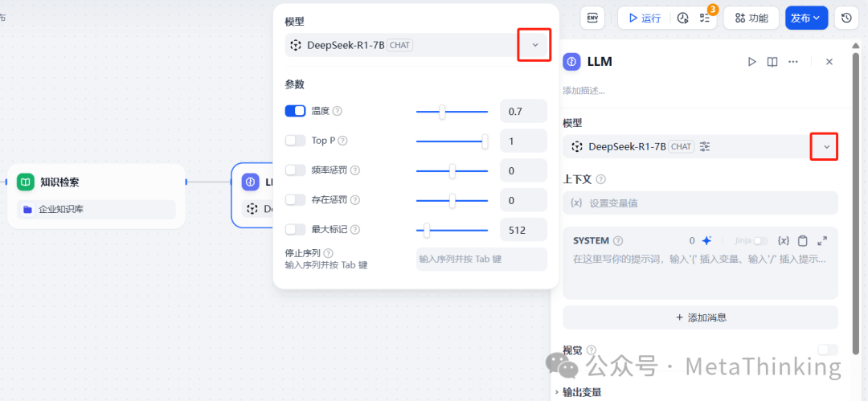Click the 运行 run button

645,18
